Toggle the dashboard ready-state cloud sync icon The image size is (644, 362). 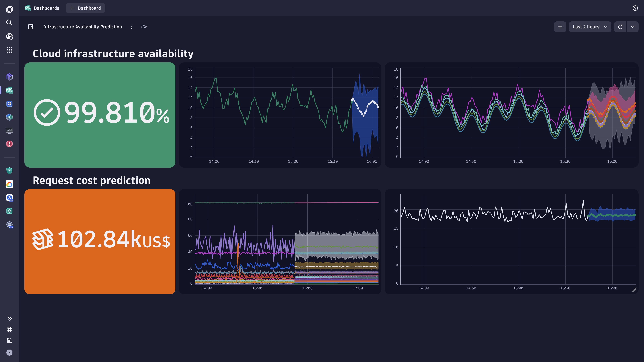(x=144, y=27)
